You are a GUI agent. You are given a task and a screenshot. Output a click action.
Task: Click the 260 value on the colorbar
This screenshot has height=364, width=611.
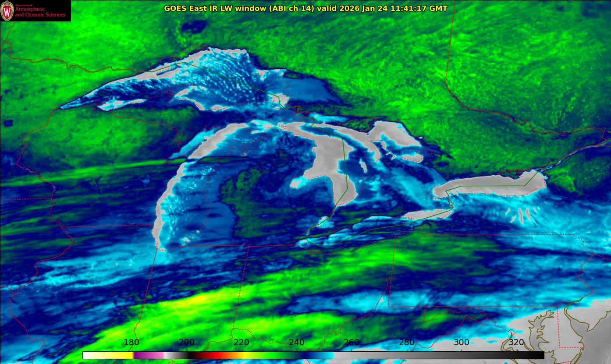(x=352, y=343)
